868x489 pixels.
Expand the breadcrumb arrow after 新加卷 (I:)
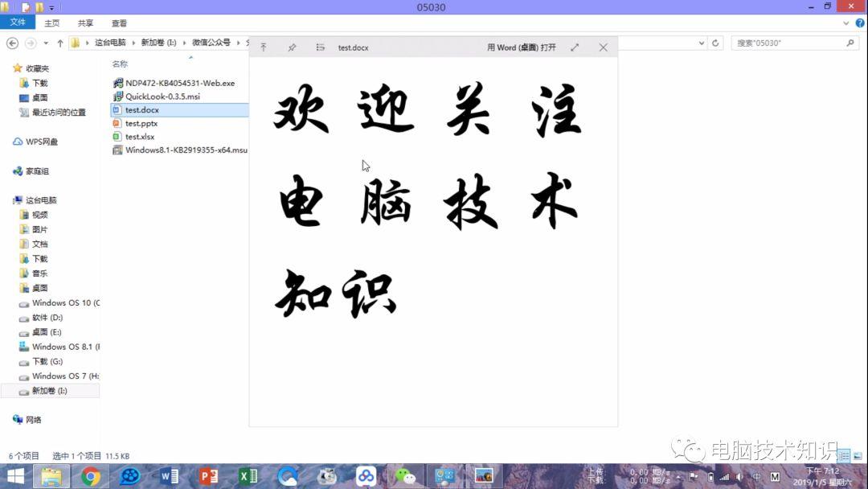pos(184,43)
